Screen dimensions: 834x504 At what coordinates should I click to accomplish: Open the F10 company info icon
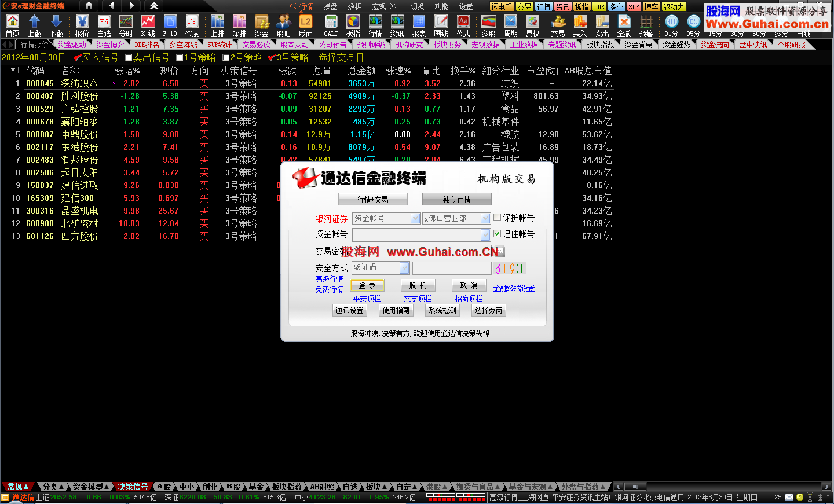pos(170,26)
